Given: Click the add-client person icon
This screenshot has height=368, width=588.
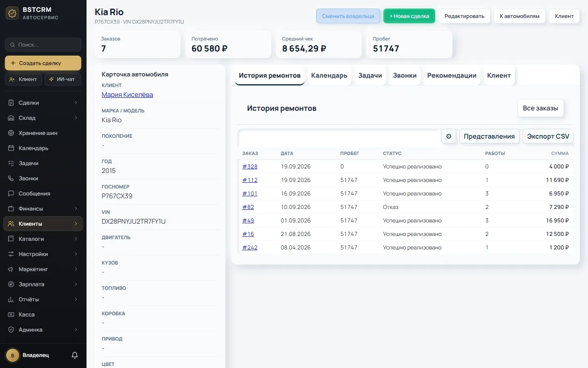Looking at the screenshot, I should pos(12,79).
